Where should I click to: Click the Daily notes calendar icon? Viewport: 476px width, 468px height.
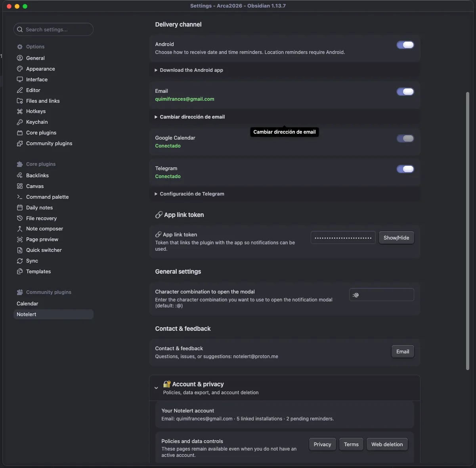click(20, 207)
